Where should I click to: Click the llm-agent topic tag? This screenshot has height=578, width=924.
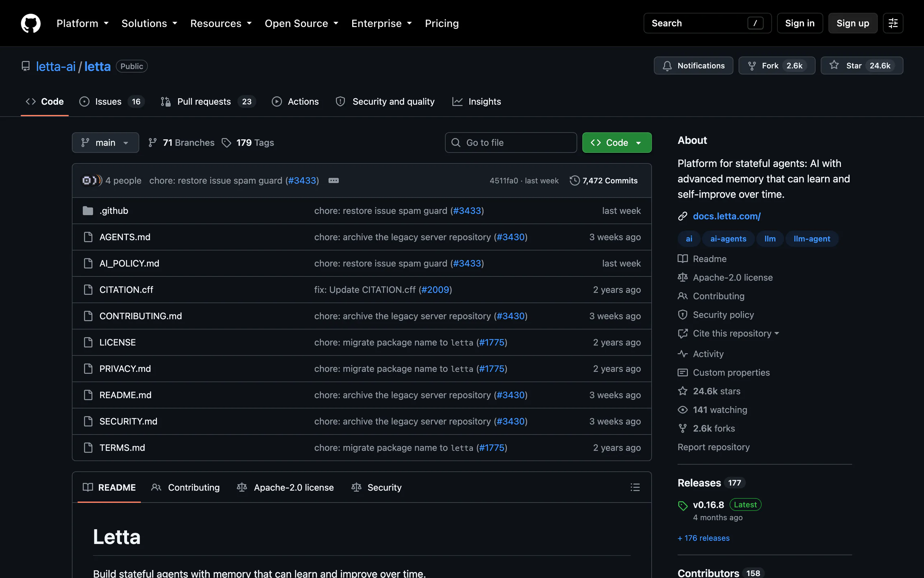pyautogui.click(x=812, y=239)
